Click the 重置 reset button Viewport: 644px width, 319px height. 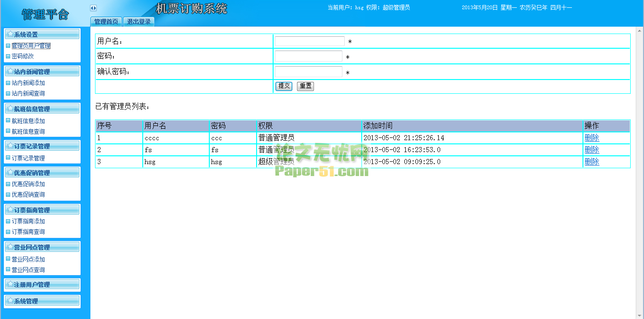click(305, 86)
